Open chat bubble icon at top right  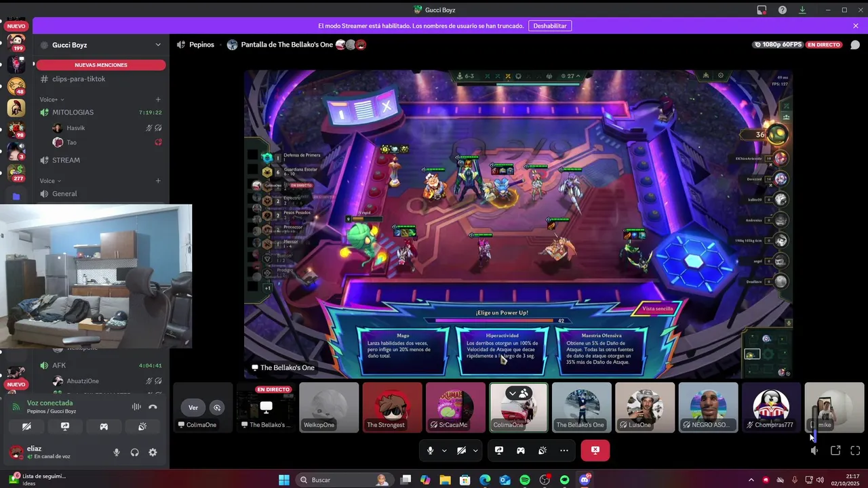click(x=854, y=45)
